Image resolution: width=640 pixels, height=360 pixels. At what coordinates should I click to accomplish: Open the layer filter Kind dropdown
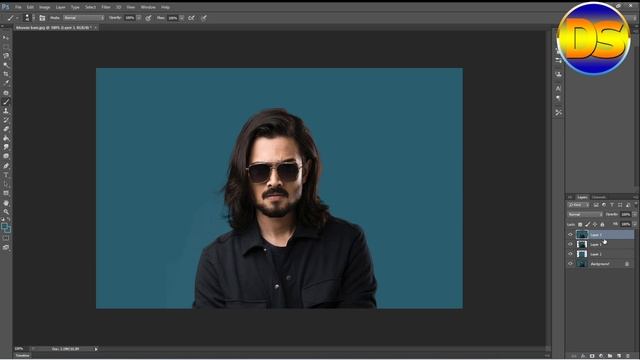tap(578, 205)
